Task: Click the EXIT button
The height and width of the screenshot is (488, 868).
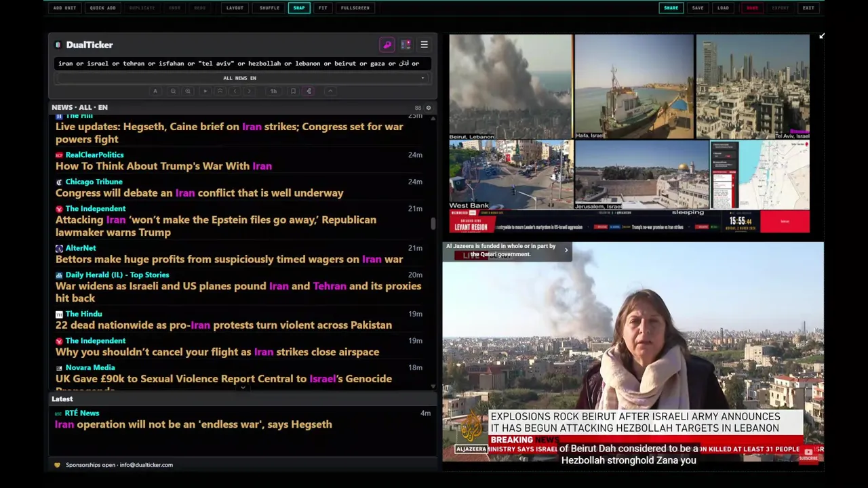Action: point(808,8)
